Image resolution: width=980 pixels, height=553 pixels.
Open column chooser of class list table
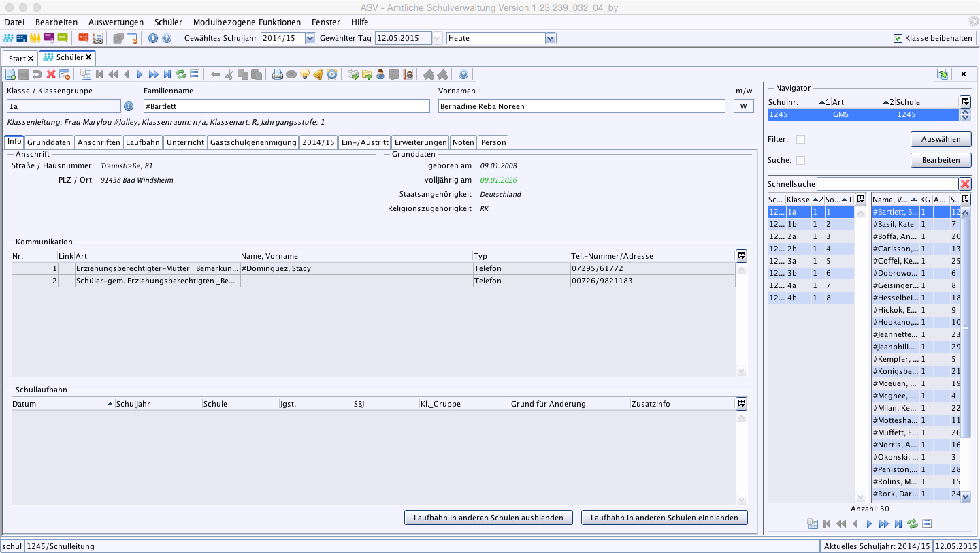pos(860,199)
